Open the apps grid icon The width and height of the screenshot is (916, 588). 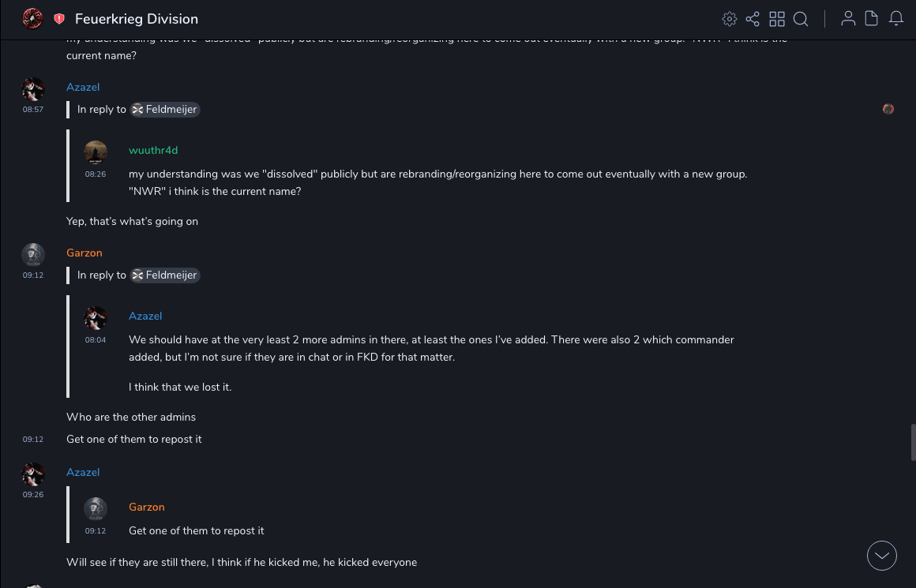(x=777, y=19)
